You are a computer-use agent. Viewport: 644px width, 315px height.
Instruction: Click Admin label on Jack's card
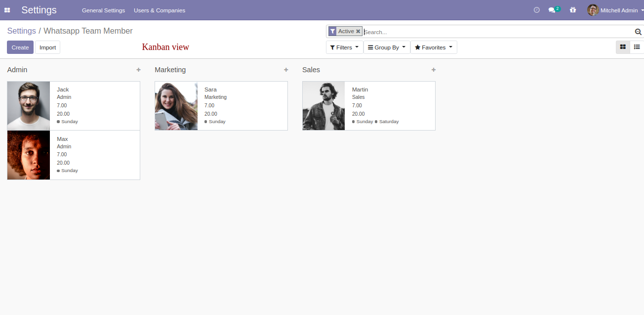tap(64, 97)
